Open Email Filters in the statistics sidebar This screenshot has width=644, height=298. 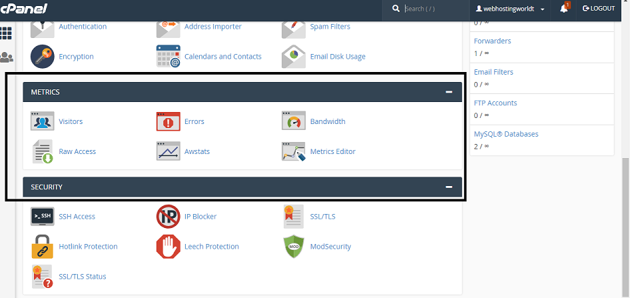(493, 72)
